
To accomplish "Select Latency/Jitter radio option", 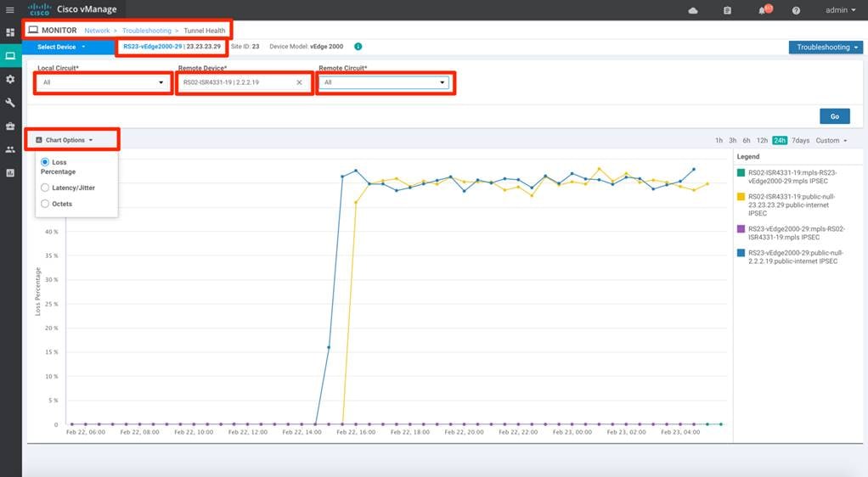I will click(45, 188).
